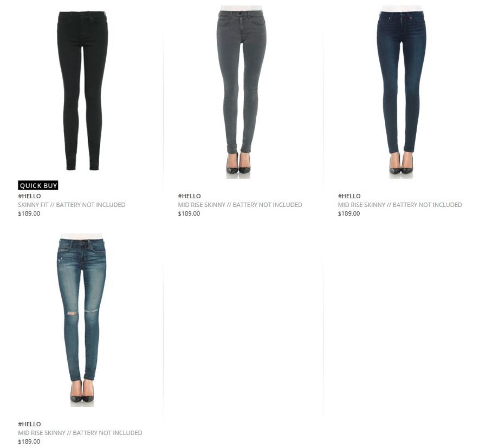Open Skinny Fit // Battery Not Included link
Image resolution: width=479 pixels, height=448 pixels.
click(x=71, y=205)
